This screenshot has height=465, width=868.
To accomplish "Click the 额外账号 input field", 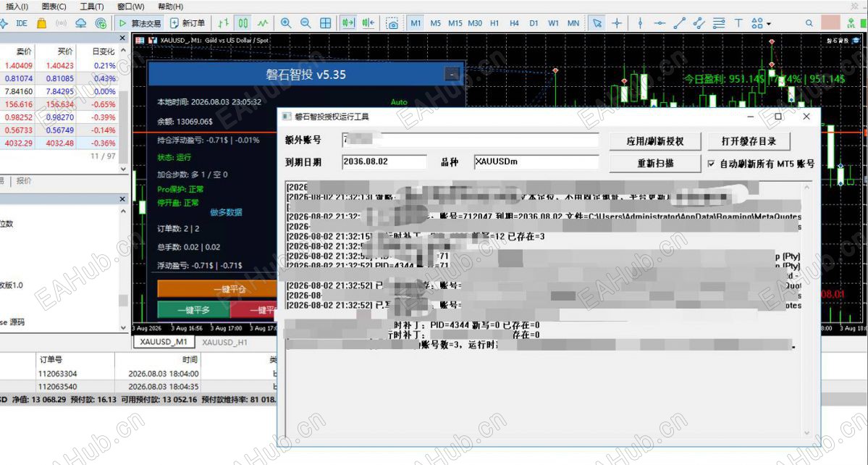I will pyautogui.click(x=470, y=140).
